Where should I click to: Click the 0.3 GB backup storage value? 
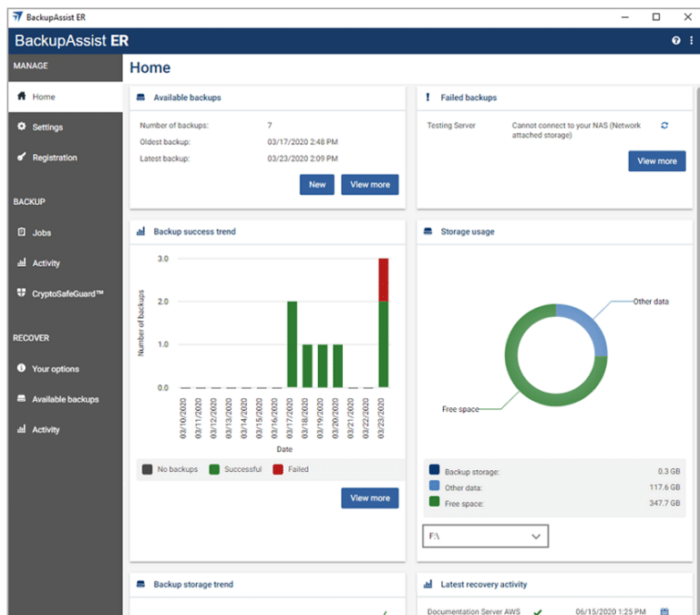[x=669, y=471]
